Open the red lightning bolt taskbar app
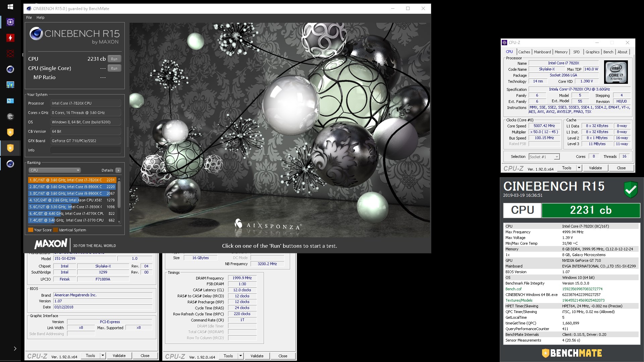644x362 pixels. [10, 38]
